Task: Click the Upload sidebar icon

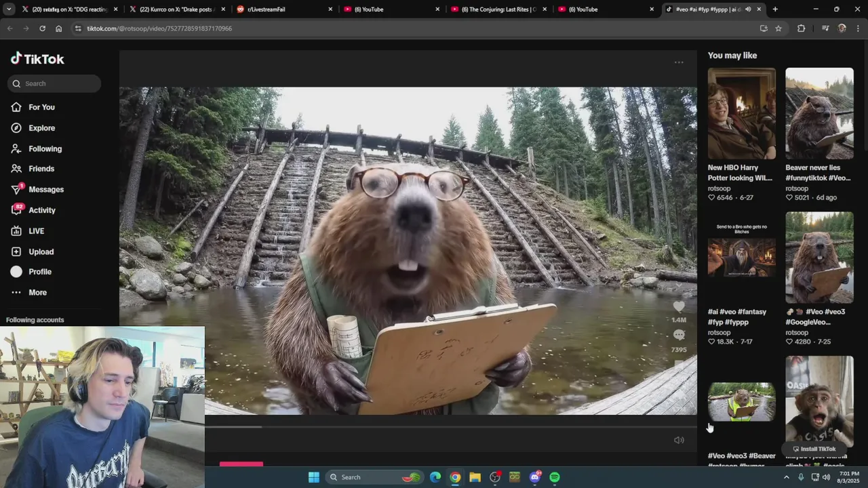Action: coord(16,251)
